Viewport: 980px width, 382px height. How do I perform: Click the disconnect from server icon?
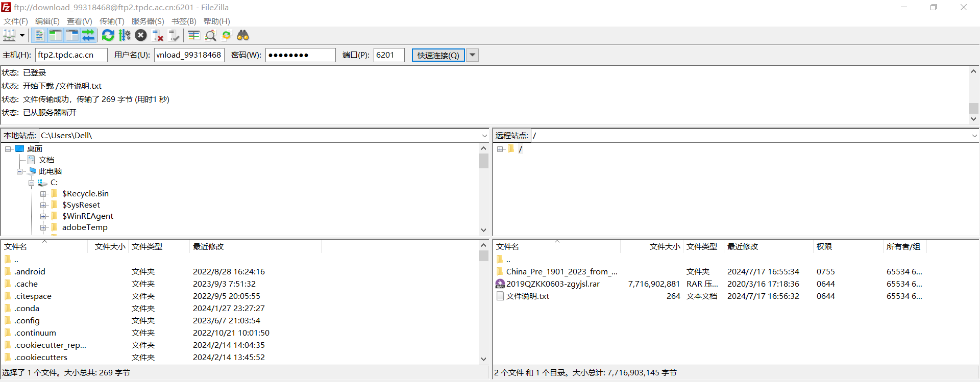[158, 35]
